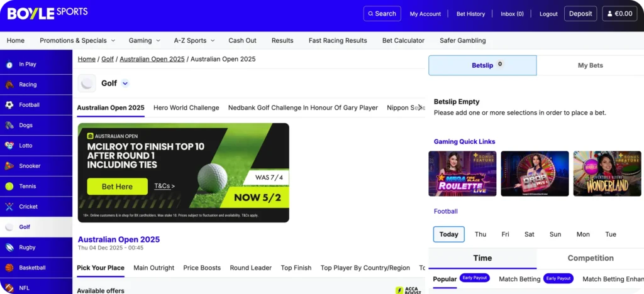
Task: Click the Cricket bats icon
Action: pos(9,207)
